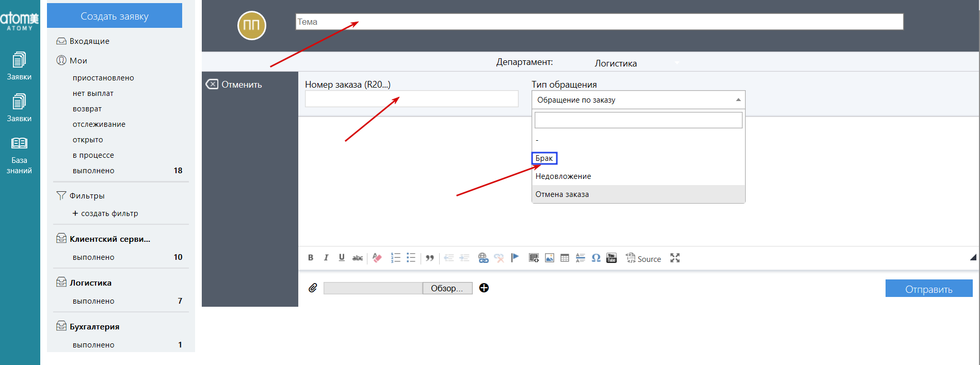Insert a bulleted list
The height and width of the screenshot is (365, 980).
pos(411,258)
